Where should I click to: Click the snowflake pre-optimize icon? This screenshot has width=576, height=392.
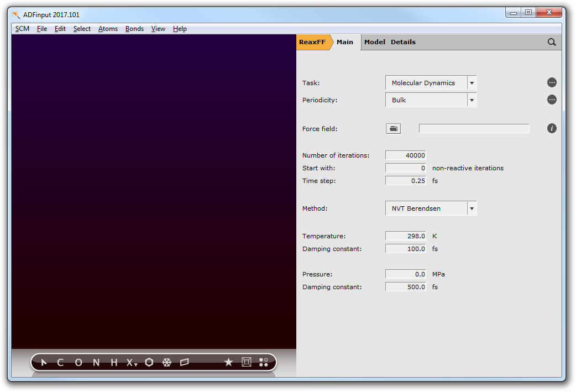click(167, 363)
